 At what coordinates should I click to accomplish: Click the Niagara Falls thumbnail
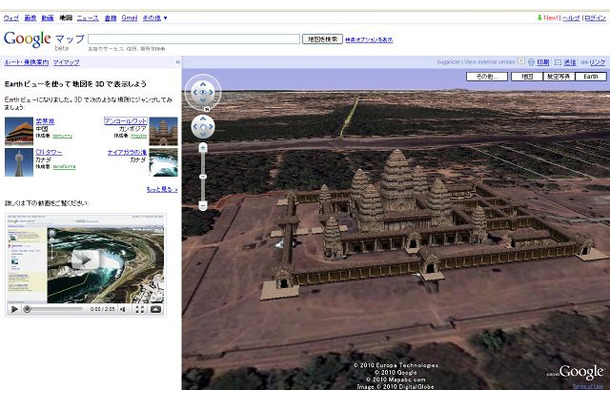(x=163, y=162)
